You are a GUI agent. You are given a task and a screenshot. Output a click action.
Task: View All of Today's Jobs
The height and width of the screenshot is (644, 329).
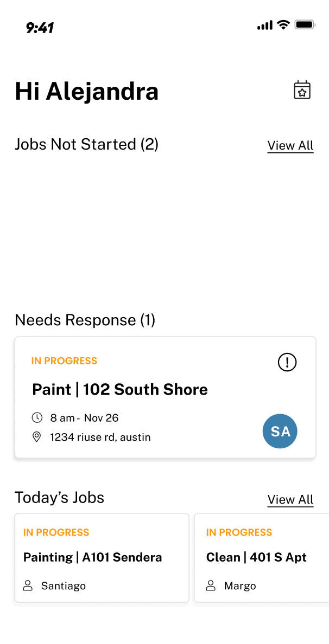pos(290,499)
